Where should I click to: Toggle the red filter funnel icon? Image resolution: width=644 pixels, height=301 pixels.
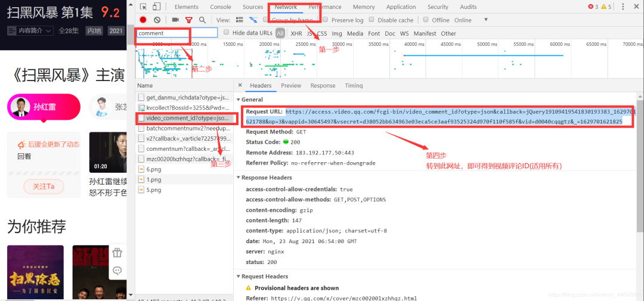pos(188,20)
